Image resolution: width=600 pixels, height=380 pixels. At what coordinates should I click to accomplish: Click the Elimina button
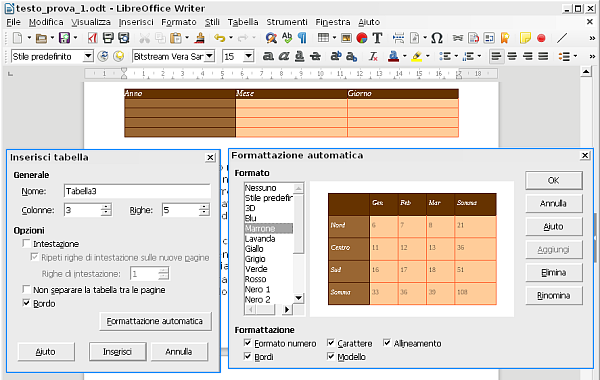554,272
